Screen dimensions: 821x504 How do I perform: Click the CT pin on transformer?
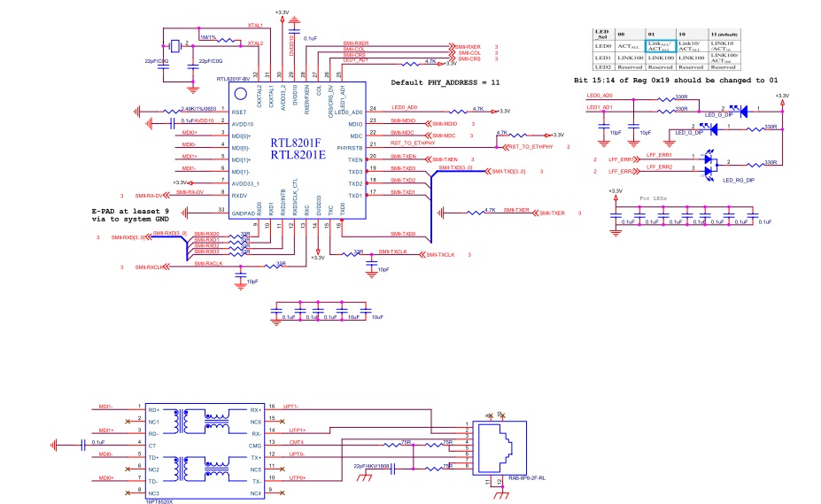[x=151, y=446]
